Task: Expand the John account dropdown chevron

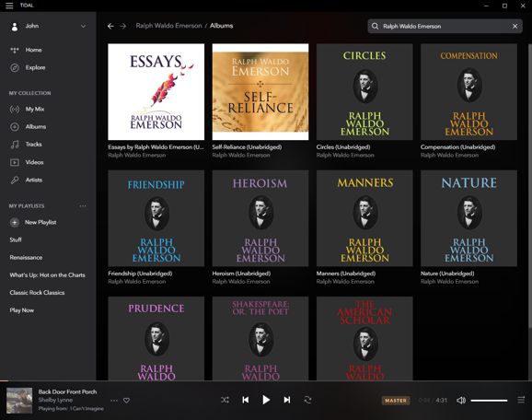Action: click(x=83, y=26)
